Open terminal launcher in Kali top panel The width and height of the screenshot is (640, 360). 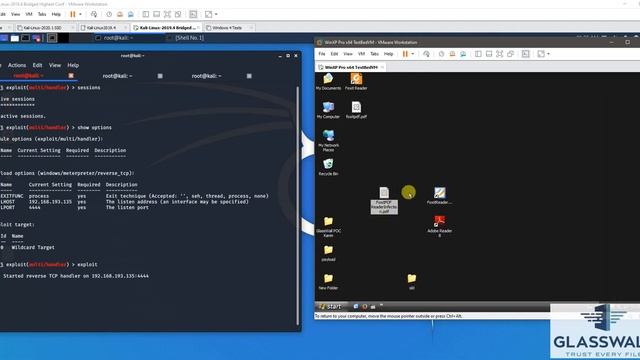click(25, 38)
